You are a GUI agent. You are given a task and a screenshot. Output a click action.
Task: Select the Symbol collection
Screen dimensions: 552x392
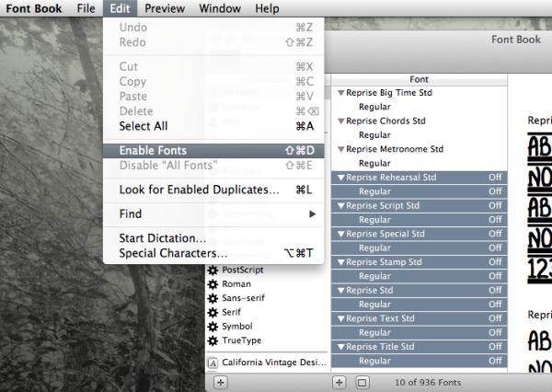click(237, 327)
